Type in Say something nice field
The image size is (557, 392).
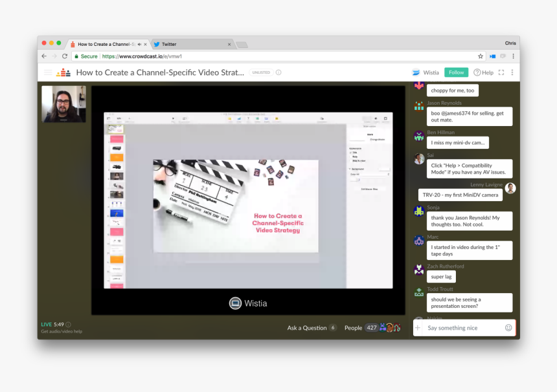tap(463, 328)
